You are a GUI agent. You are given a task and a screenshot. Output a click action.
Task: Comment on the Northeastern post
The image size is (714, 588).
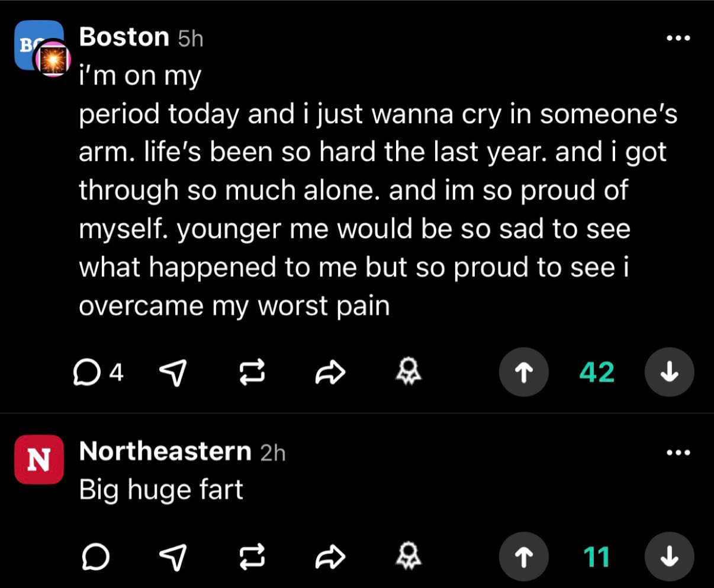click(x=95, y=557)
